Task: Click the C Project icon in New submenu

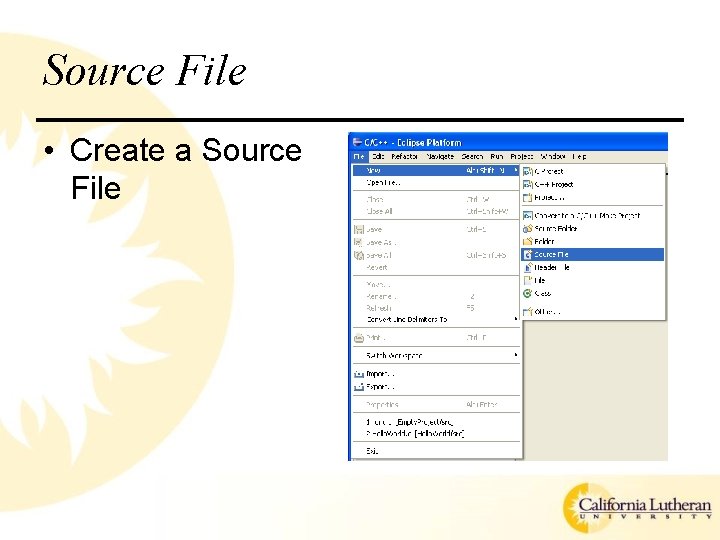Action: coord(528,171)
